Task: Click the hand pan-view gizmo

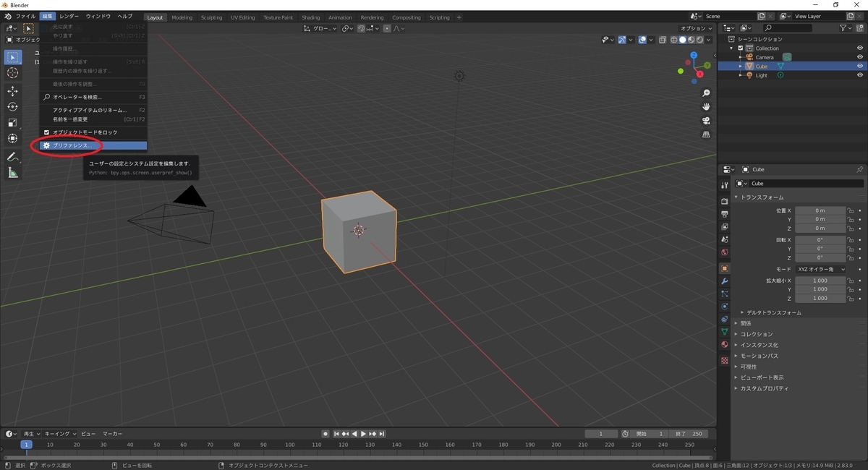Action: point(706,107)
